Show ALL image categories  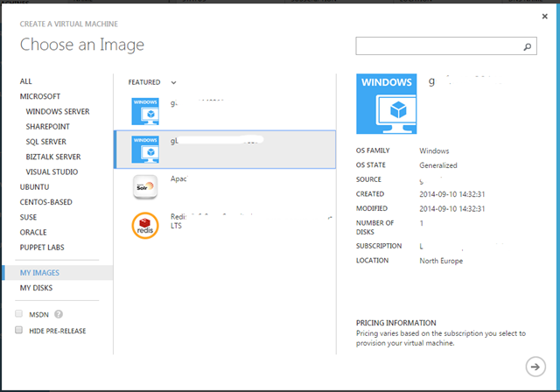coord(25,81)
